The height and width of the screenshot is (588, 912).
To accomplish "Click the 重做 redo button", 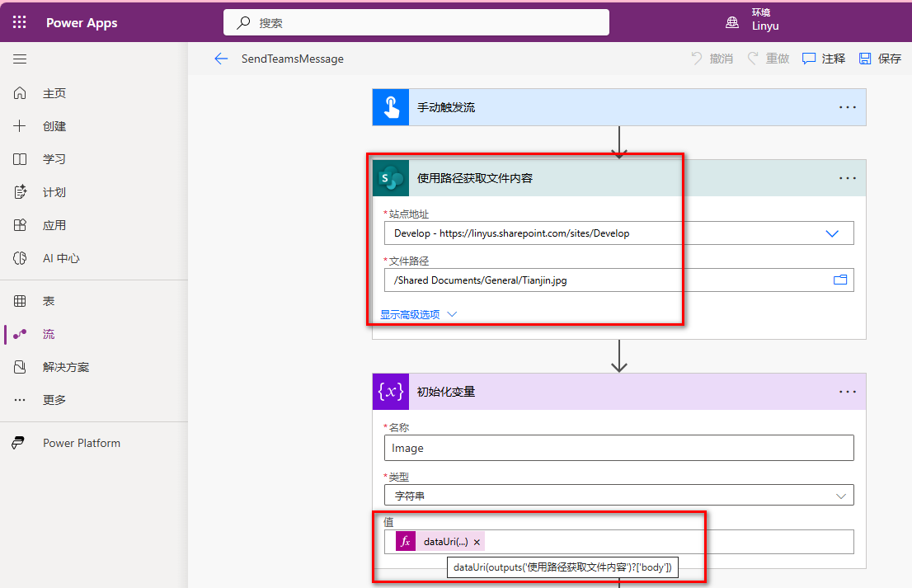I will 769,59.
